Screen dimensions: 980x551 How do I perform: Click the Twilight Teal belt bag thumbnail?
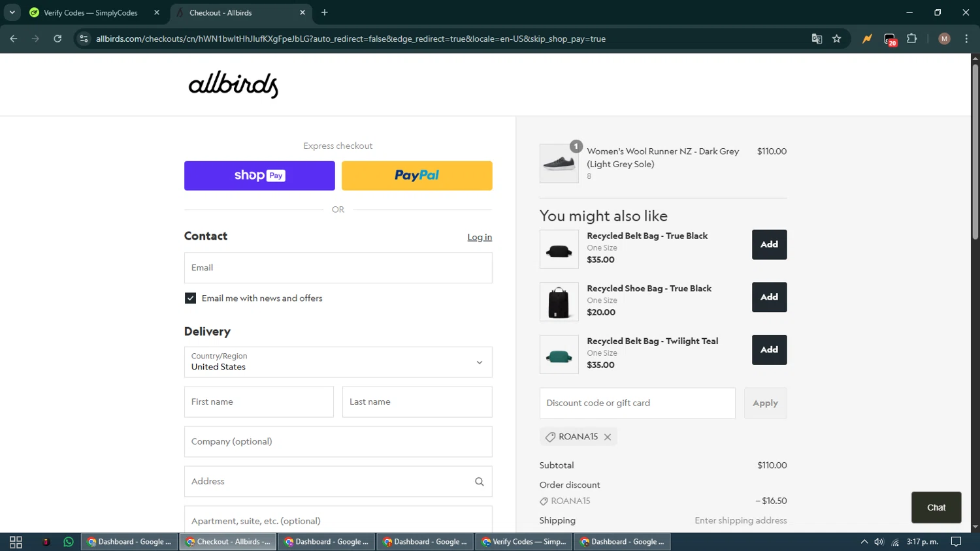tap(559, 354)
